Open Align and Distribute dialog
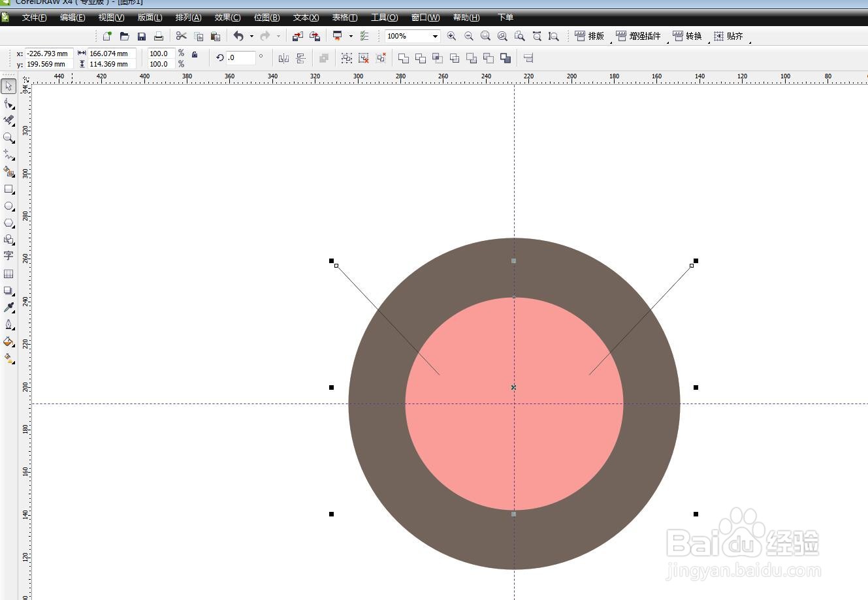Image resolution: width=868 pixels, height=600 pixels. coord(528,58)
